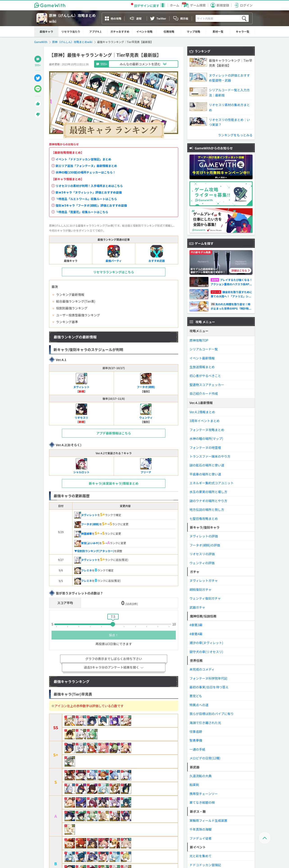Jump to 役割別最強ランキング in contents

[71, 308]
